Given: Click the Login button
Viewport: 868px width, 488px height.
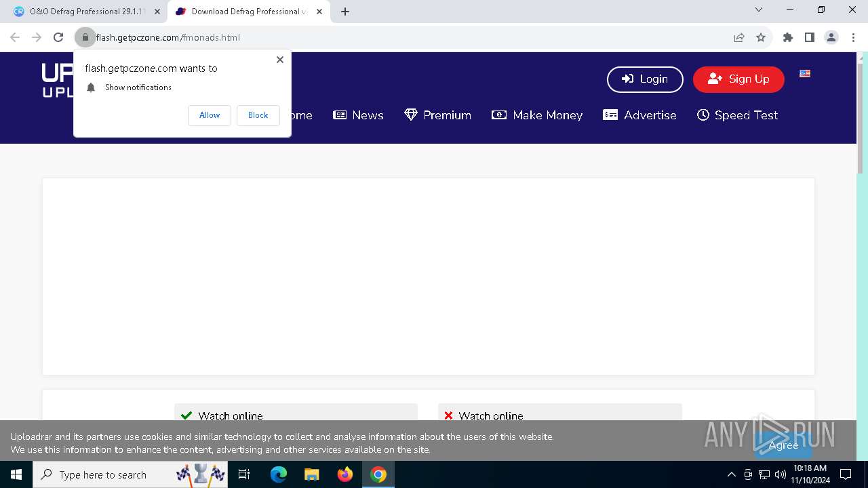Looking at the screenshot, I should [645, 79].
